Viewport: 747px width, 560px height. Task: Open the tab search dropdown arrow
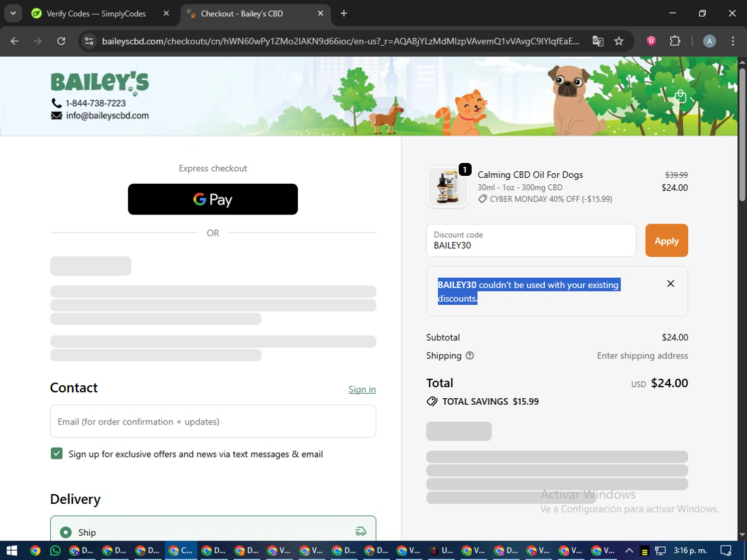(13, 13)
